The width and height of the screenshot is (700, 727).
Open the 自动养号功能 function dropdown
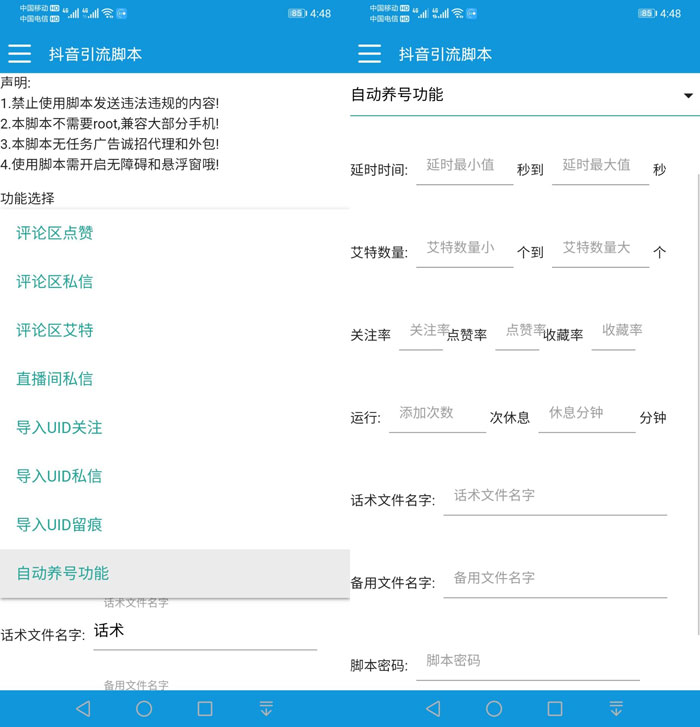coord(525,95)
